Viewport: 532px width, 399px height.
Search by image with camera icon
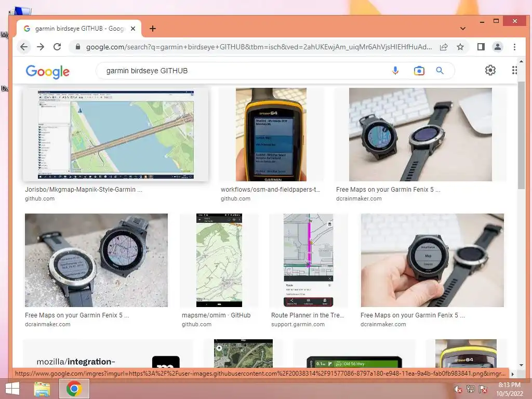[419, 71]
